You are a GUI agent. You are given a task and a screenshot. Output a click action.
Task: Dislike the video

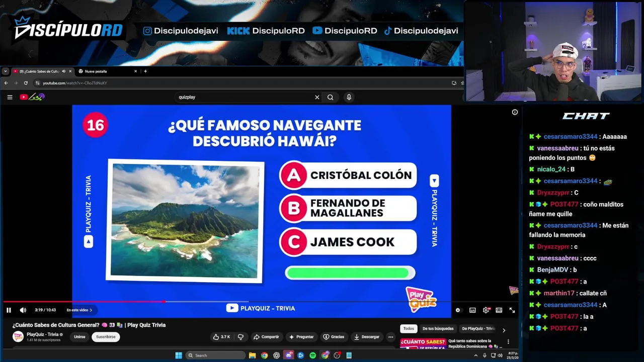(x=240, y=337)
